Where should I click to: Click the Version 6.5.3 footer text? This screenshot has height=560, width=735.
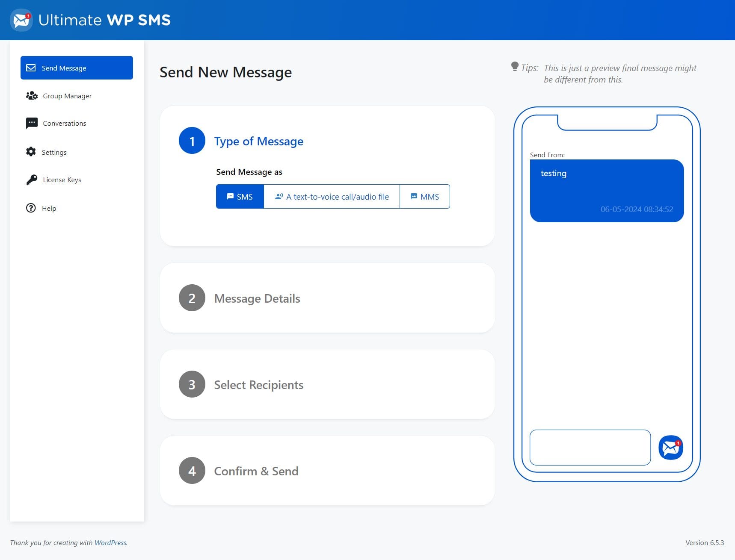click(x=705, y=542)
